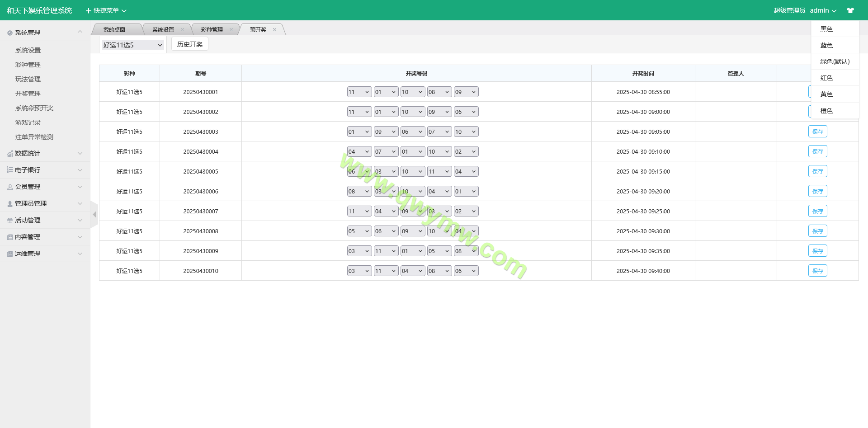Open the admin user dropdown
The width and height of the screenshot is (868, 428).
[823, 10]
